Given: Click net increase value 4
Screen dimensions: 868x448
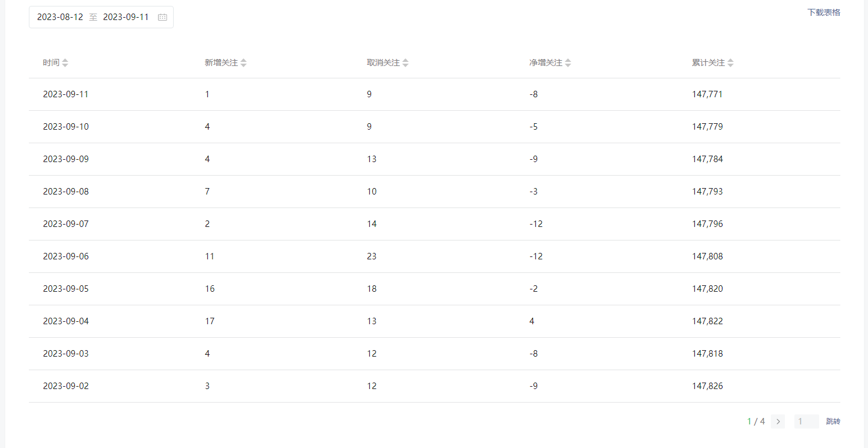Looking at the screenshot, I should pos(532,321).
